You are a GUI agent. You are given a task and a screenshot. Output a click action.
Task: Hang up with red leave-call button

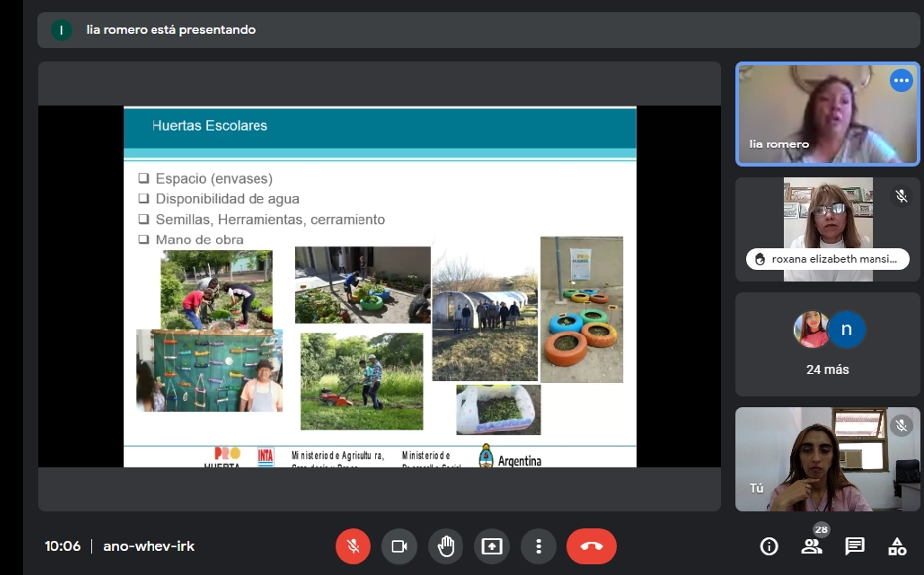click(x=591, y=546)
